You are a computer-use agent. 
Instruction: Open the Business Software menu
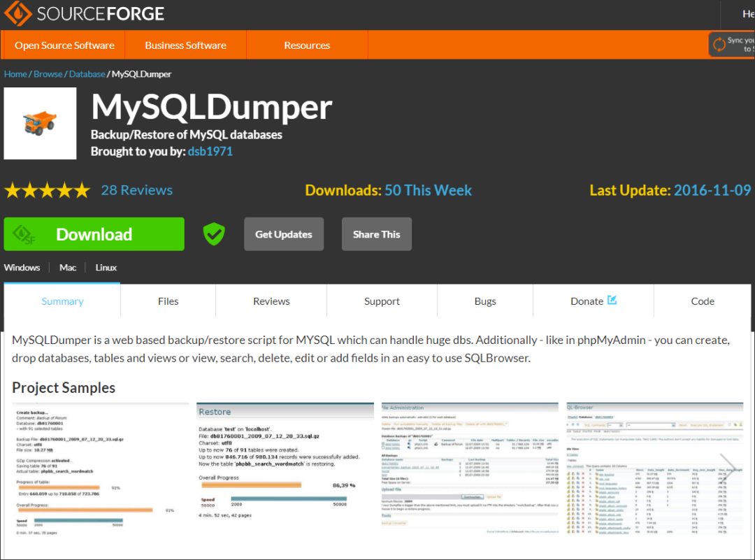185,44
